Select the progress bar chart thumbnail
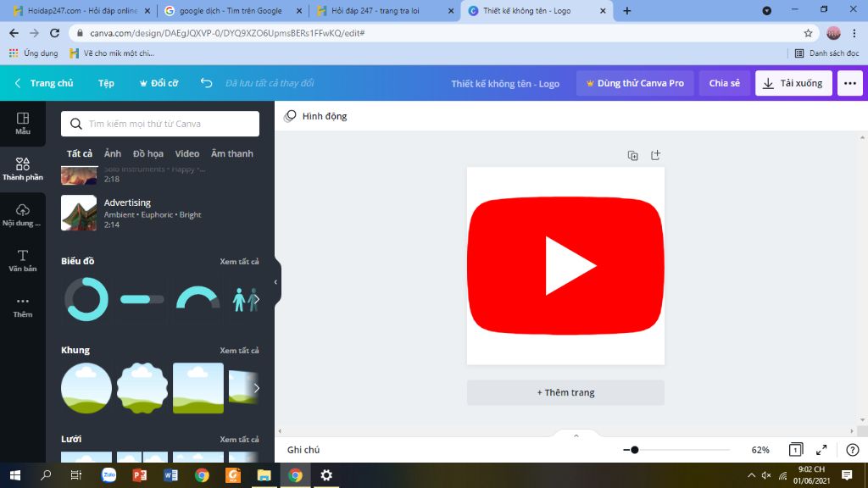 142,299
